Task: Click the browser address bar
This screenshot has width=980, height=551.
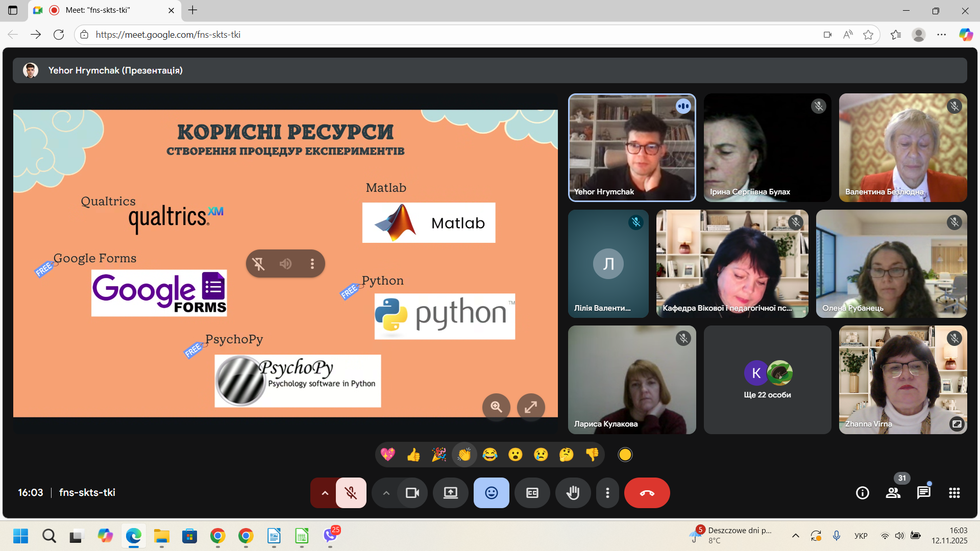Action: [204, 34]
